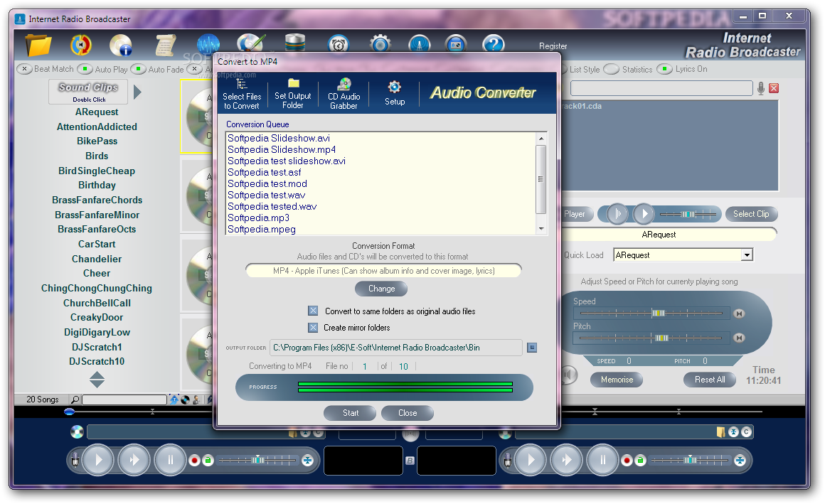Screen dimensions: 825x504
Task: Click the Select Clip button
Action: 751,214
